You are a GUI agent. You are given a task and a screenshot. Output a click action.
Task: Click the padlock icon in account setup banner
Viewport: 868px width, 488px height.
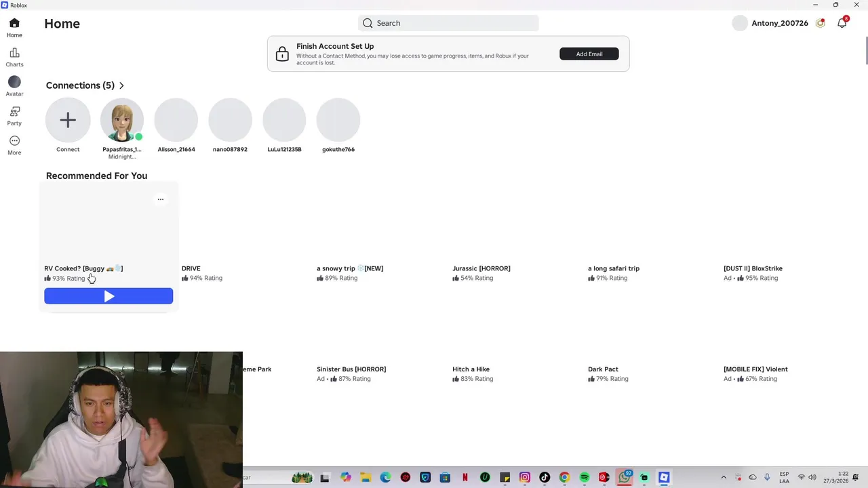(282, 54)
